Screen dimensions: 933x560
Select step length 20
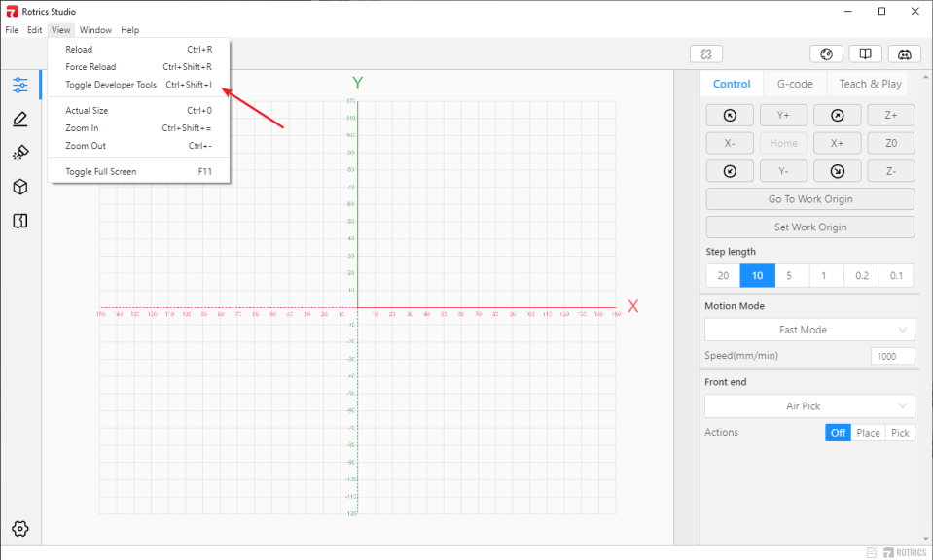pos(723,275)
